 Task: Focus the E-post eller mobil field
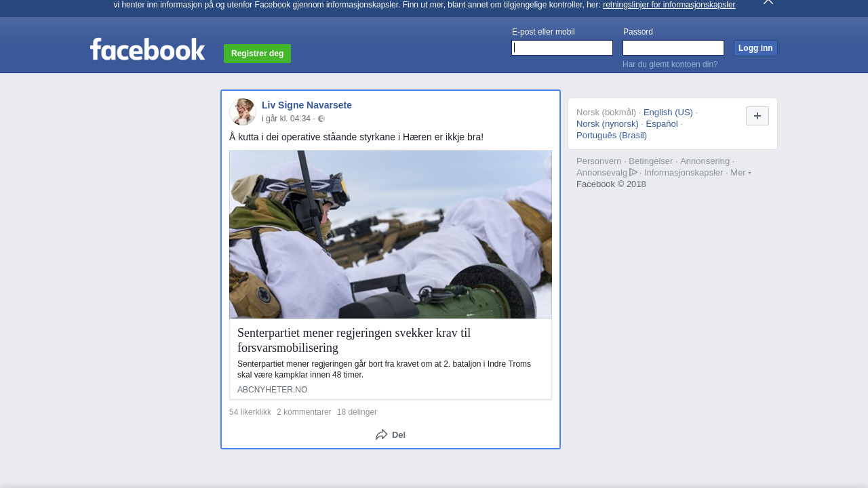pos(562,47)
